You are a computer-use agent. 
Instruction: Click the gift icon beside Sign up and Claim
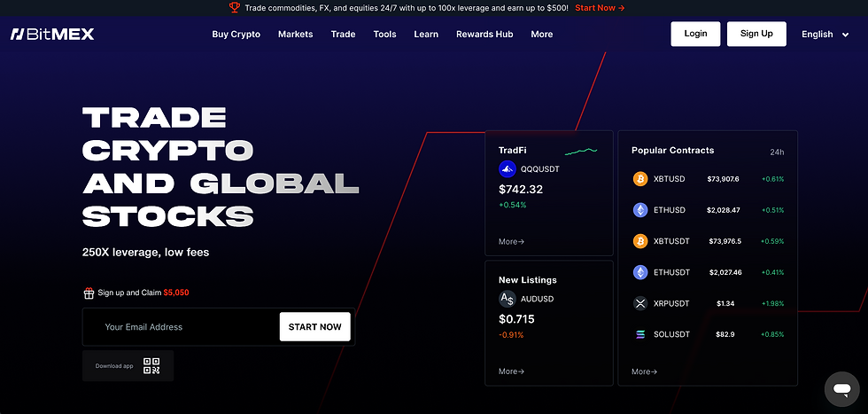(89, 293)
